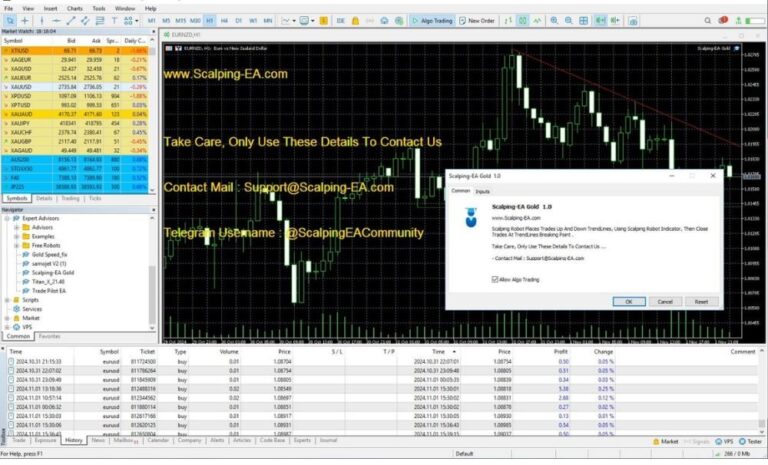This screenshot has width=768, height=465.
Task: Select the equidistant channel tool
Action: [85, 21]
